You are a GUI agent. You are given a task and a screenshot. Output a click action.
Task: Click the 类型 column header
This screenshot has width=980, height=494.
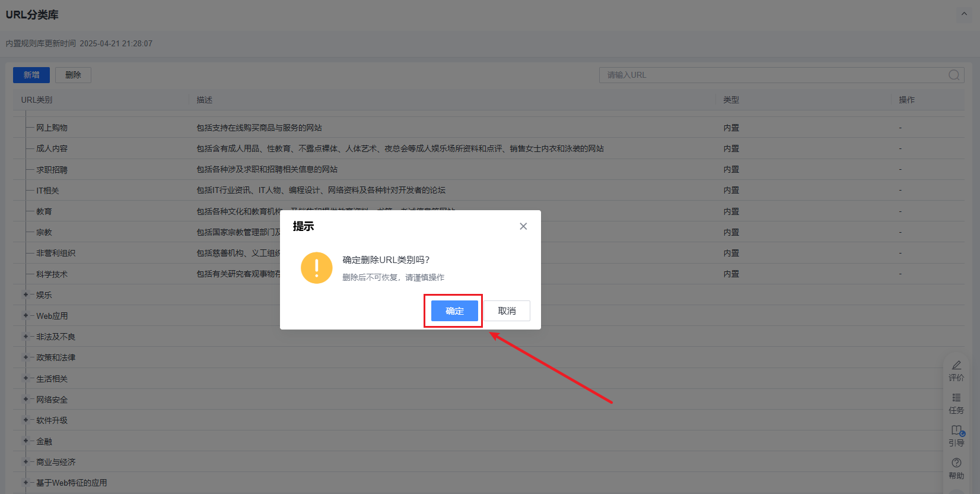[731, 100]
